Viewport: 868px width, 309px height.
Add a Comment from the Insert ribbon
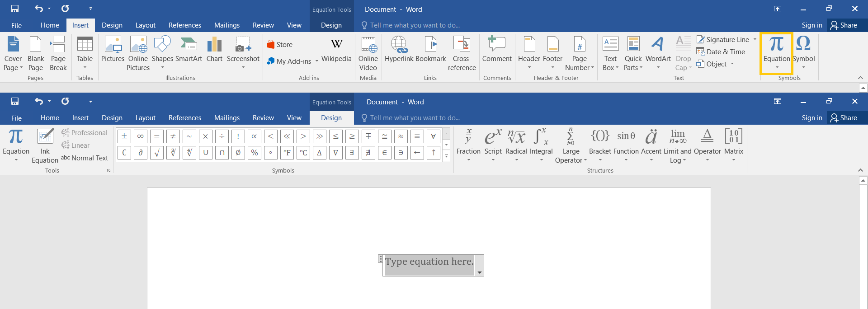[x=497, y=49]
